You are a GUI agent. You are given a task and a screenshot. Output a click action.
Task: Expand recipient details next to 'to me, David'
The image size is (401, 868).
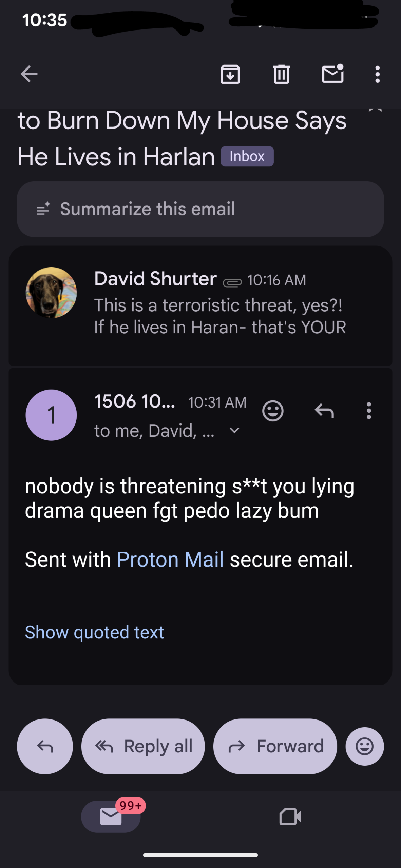tap(234, 431)
